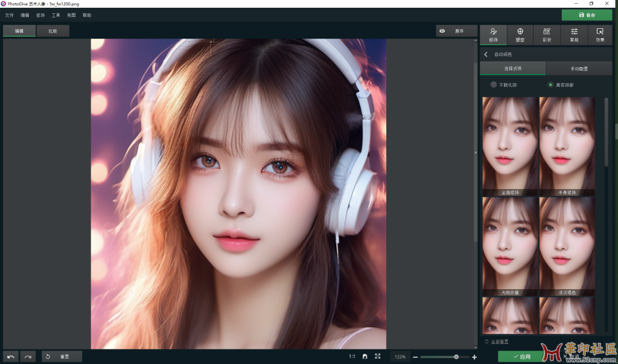618x364 pixels.
Task: Click the fit-face-to-view icon
Action: pyautogui.click(x=365, y=357)
